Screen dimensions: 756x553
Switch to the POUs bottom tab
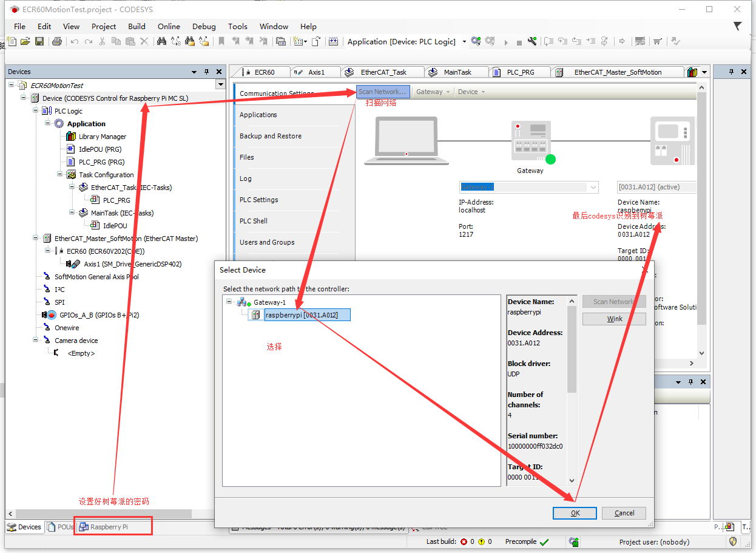(x=61, y=527)
